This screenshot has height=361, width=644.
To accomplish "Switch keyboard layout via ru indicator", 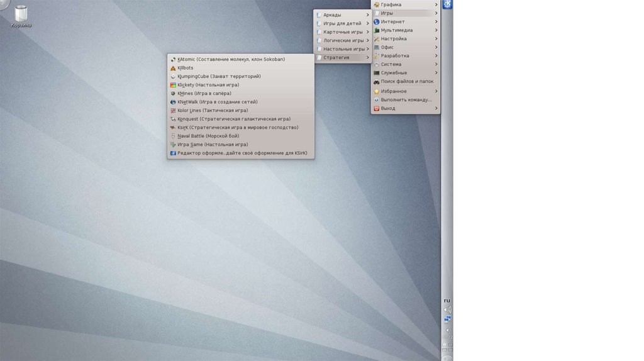I will coord(447,300).
